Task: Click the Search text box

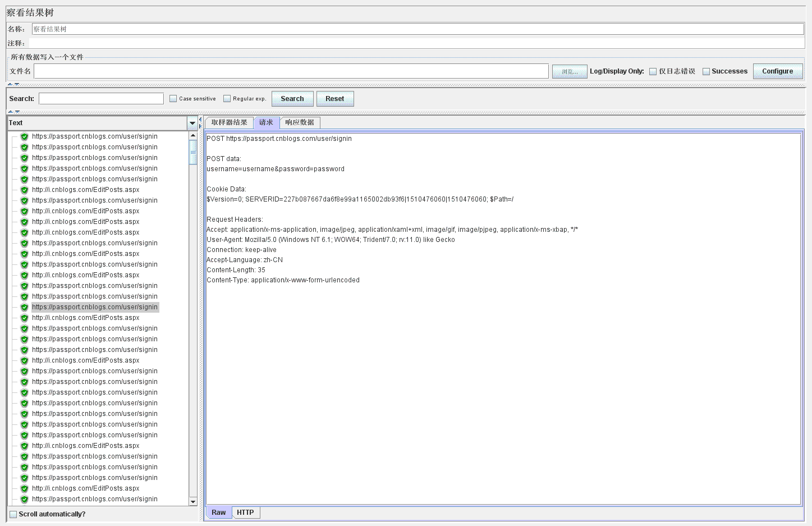Action: (101, 99)
